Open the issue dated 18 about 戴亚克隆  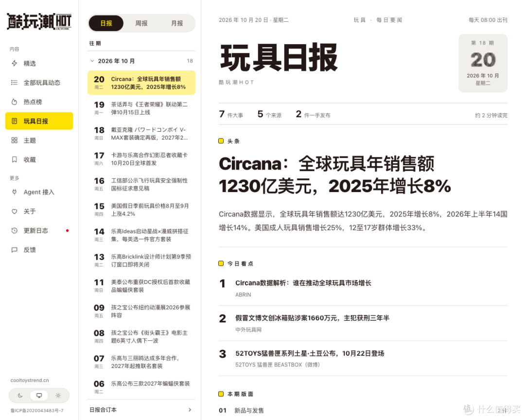tap(141, 134)
